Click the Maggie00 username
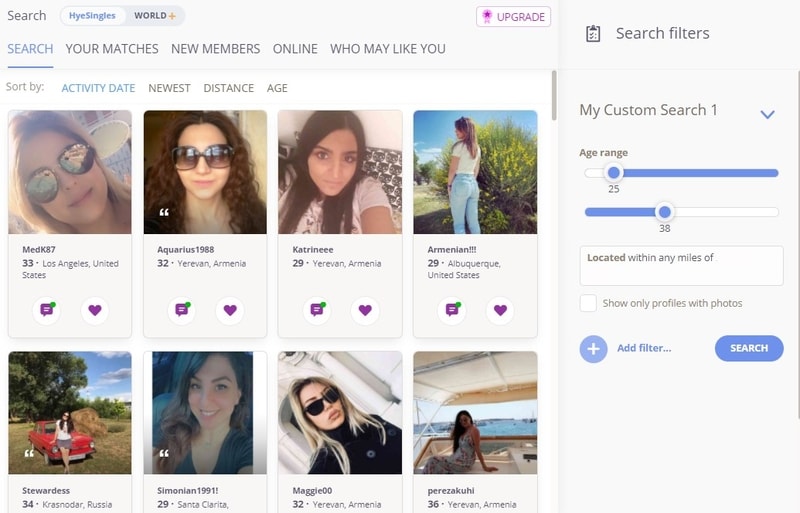 click(312, 491)
